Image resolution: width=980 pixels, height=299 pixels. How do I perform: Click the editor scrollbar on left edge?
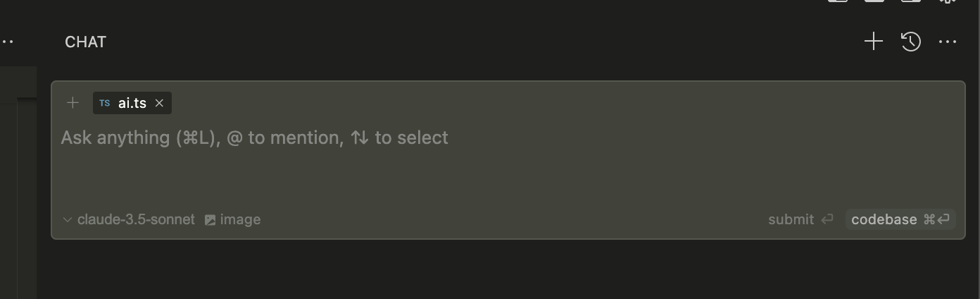27,197
